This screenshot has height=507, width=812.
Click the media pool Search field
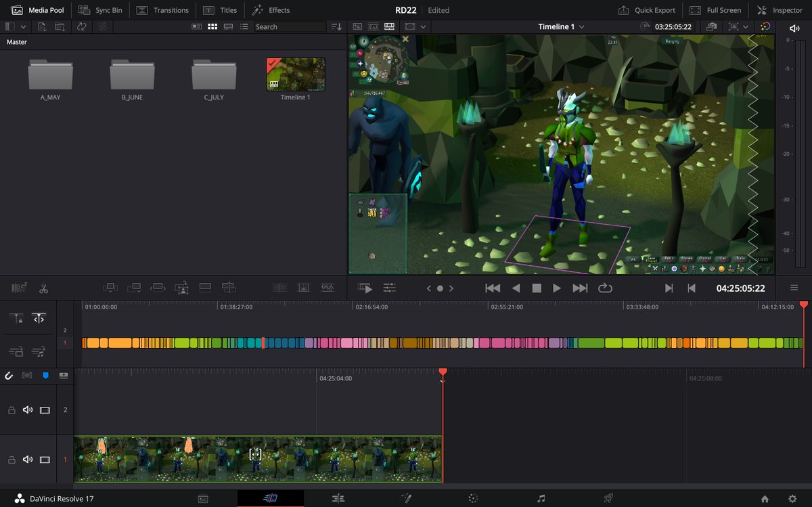(290, 26)
